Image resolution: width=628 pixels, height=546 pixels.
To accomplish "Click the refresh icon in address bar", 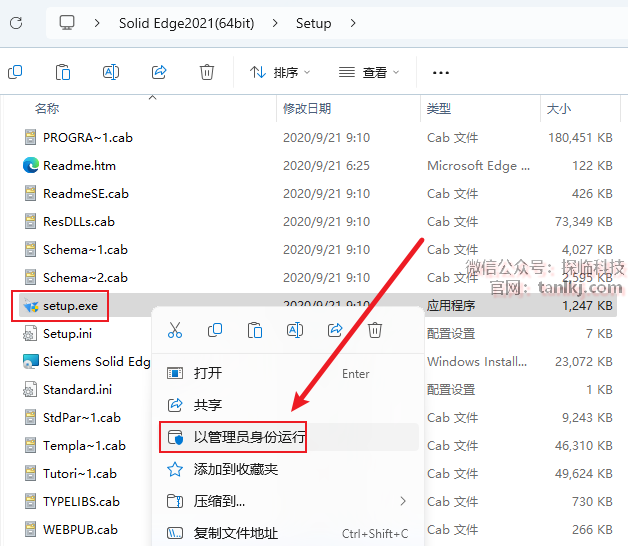I will click(x=16, y=23).
